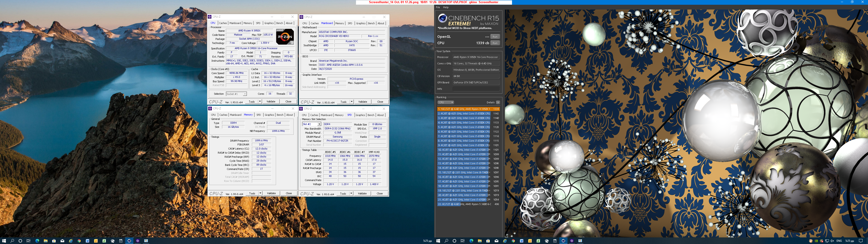Select ranking row 1 AMD Ryzen 9 3950X
The width and height of the screenshot is (868, 244).
point(468,109)
